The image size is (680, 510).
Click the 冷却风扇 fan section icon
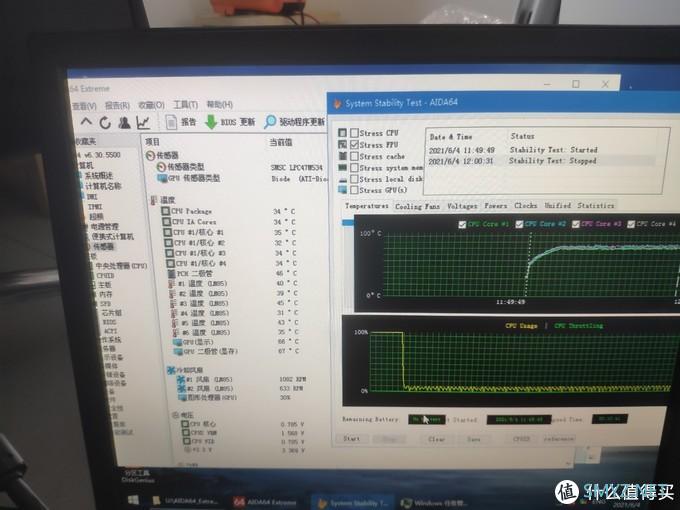click(171, 370)
